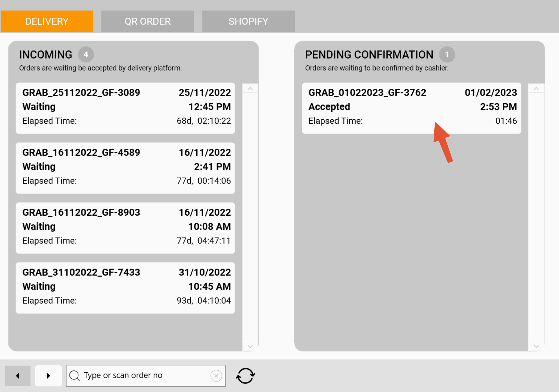Click the PENDING CONFIRMATION heading
Image resolution: width=559 pixels, height=392 pixels.
pos(369,55)
